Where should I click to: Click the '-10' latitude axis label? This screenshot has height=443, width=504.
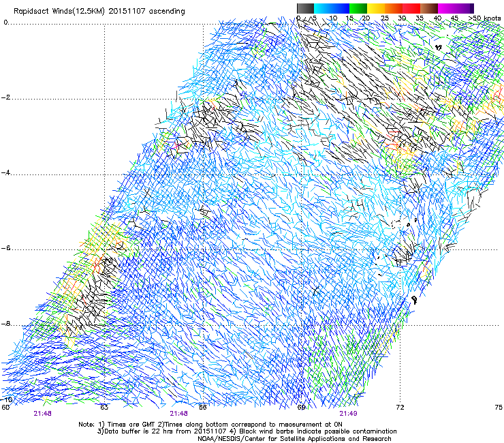point(6,399)
